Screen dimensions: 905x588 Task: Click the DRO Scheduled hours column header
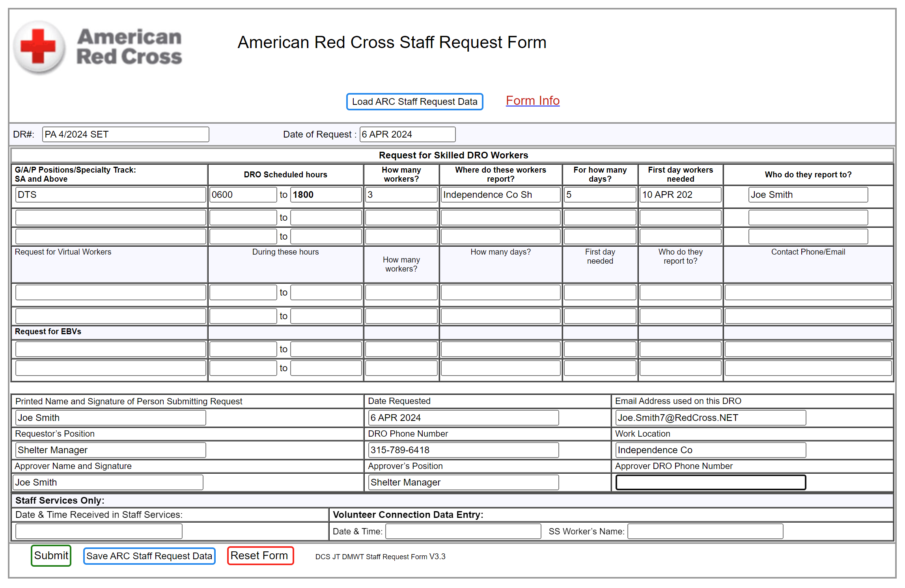pos(285,175)
